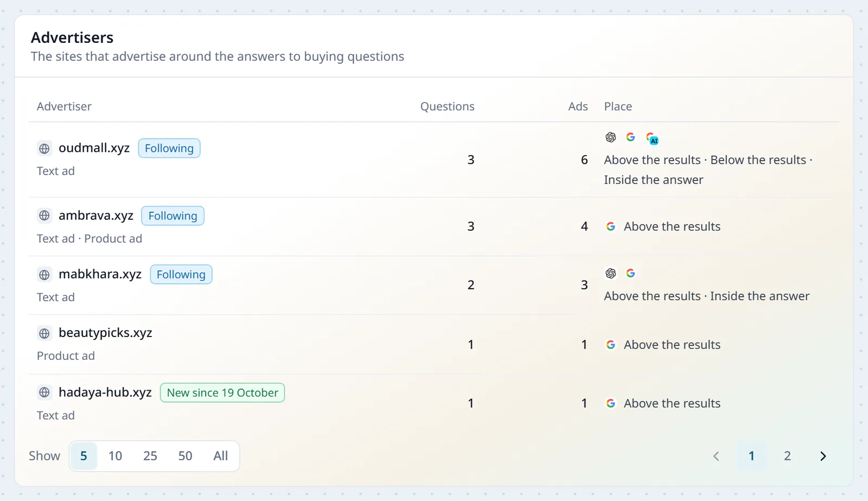Open the hadaya-hub.xyz advertiser
The width and height of the screenshot is (868, 501).
[105, 392]
